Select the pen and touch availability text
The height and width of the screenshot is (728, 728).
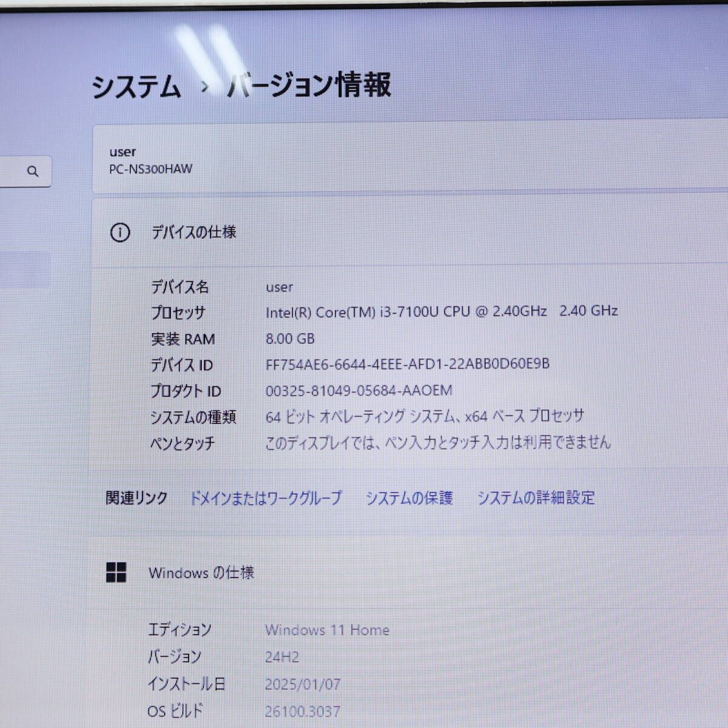click(438, 442)
